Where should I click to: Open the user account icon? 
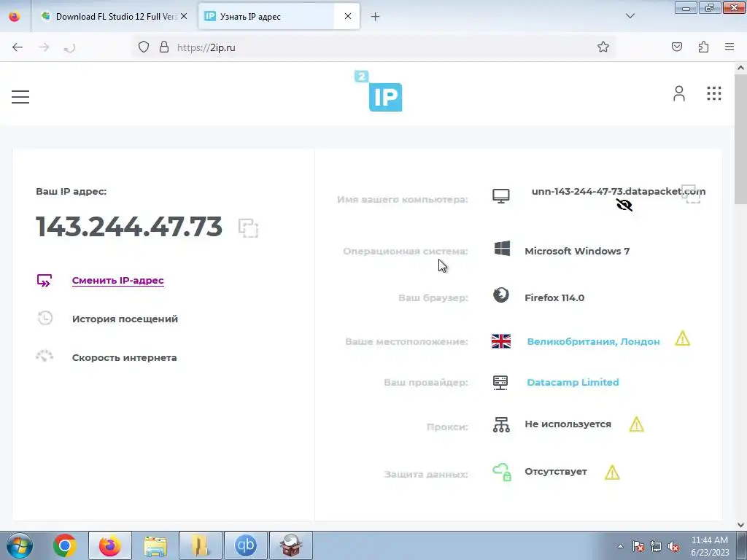pyautogui.click(x=679, y=93)
